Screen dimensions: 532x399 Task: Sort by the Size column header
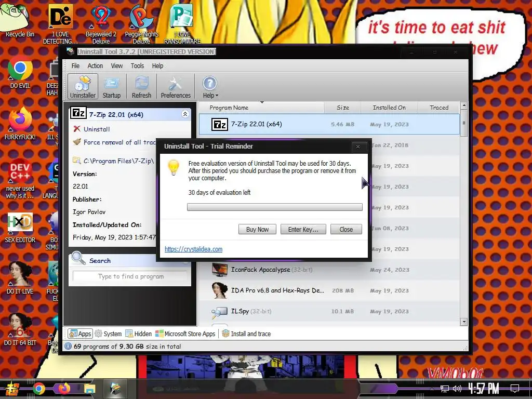(x=343, y=108)
